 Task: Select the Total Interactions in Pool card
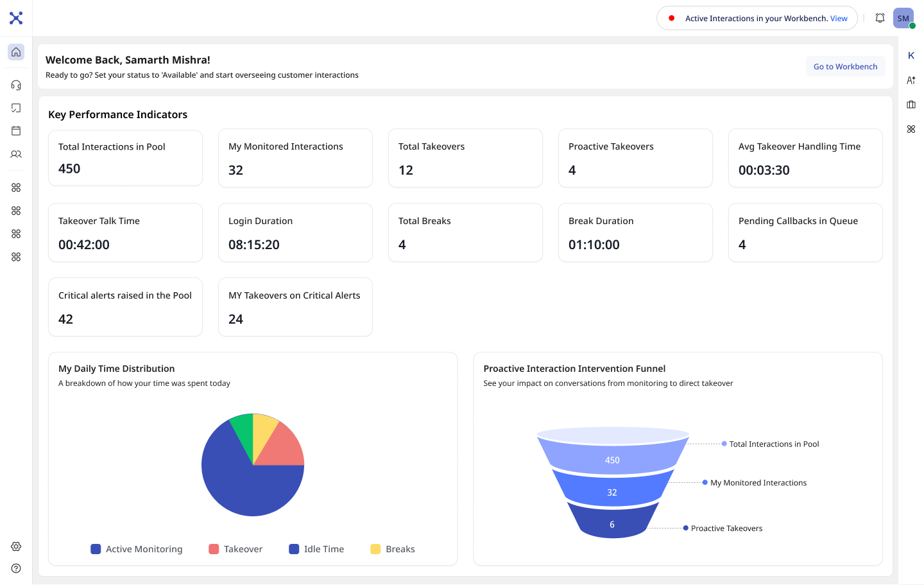[x=125, y=158]
